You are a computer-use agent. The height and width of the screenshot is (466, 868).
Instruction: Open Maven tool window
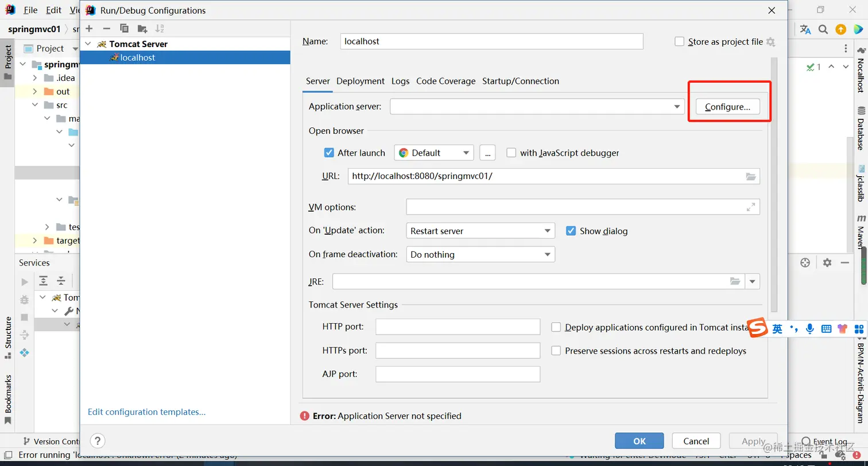(861, 232)
